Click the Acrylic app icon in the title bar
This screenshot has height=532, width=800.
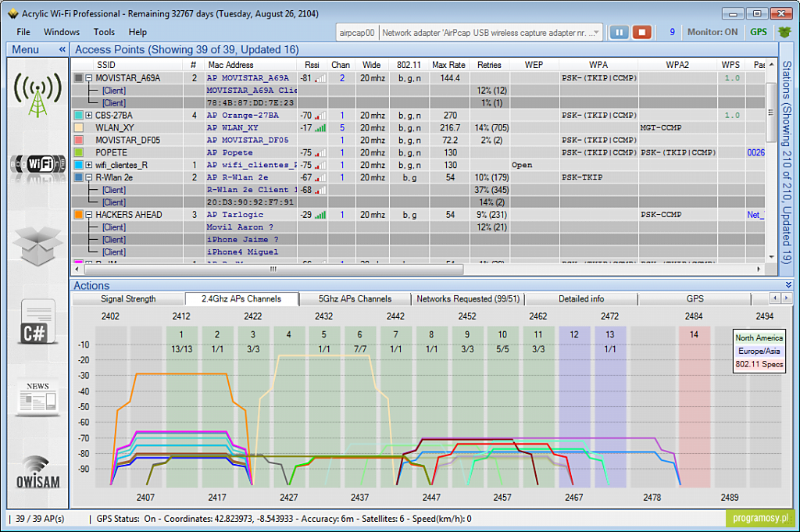pyautogui.click(x=12, y=14)
